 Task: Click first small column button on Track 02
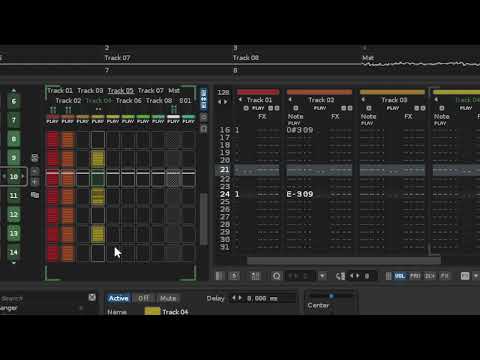(344, 108)
